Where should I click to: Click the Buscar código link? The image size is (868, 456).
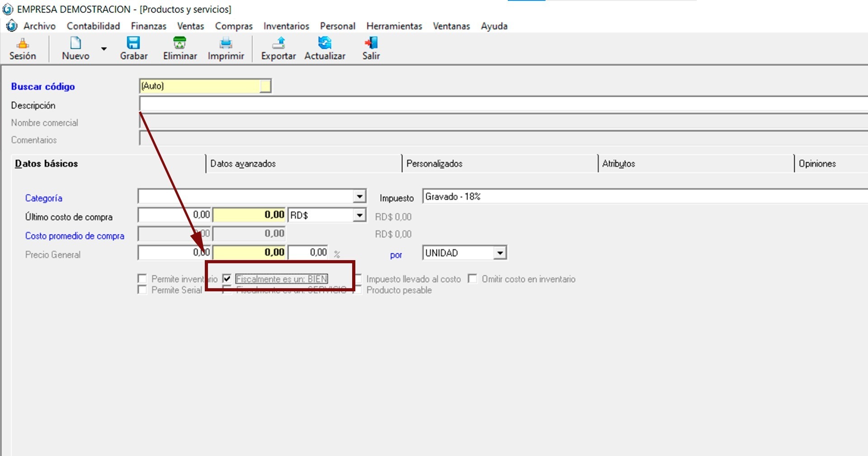click(x=43, y=86)
